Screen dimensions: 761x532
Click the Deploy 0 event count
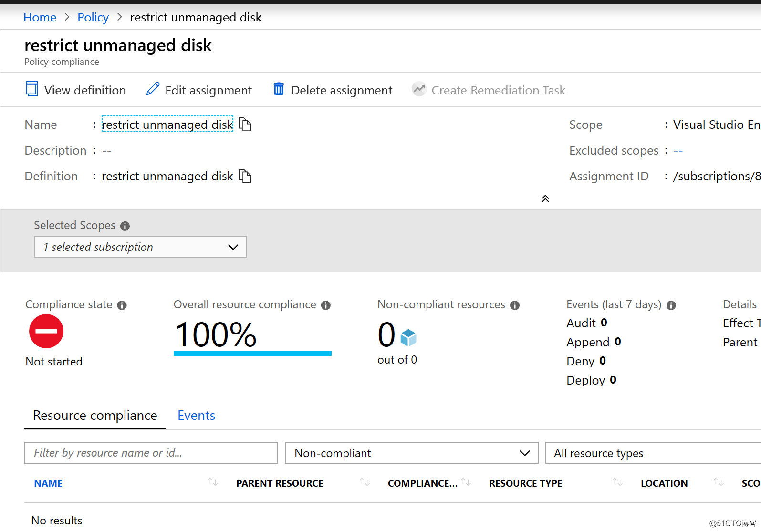coord(591,380)
